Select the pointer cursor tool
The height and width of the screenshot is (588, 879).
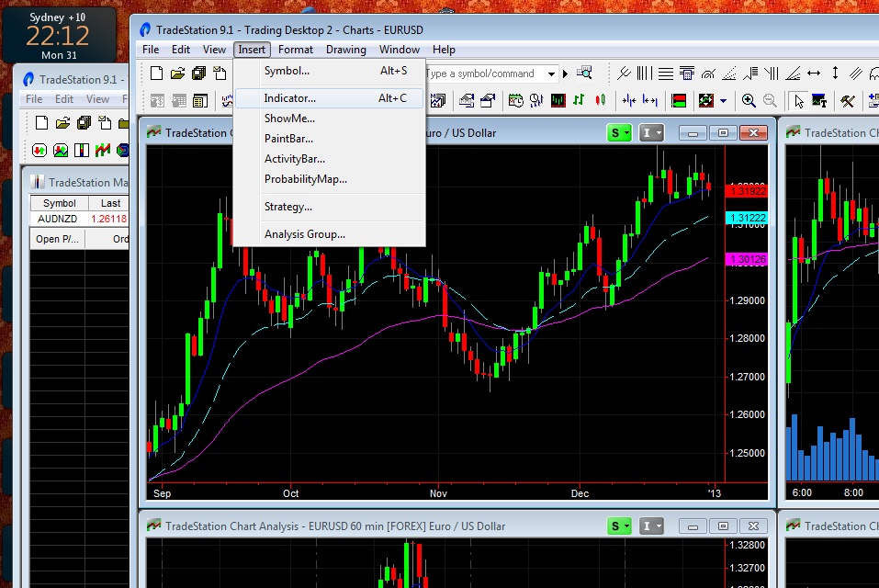tap(798, 101)
